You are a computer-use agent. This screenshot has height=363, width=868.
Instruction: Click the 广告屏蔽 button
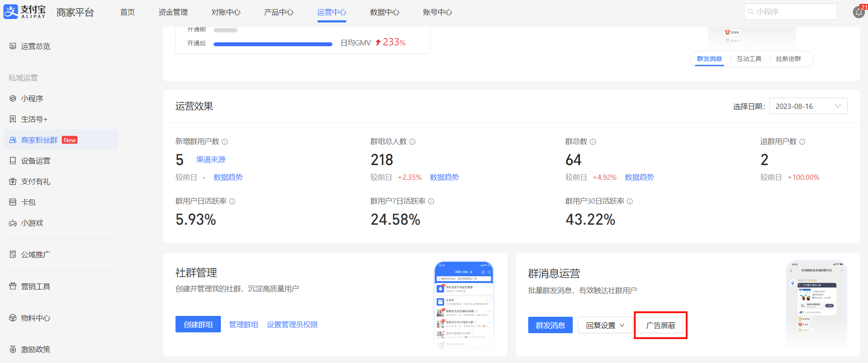pyautogui.click(x=661, y=325)
